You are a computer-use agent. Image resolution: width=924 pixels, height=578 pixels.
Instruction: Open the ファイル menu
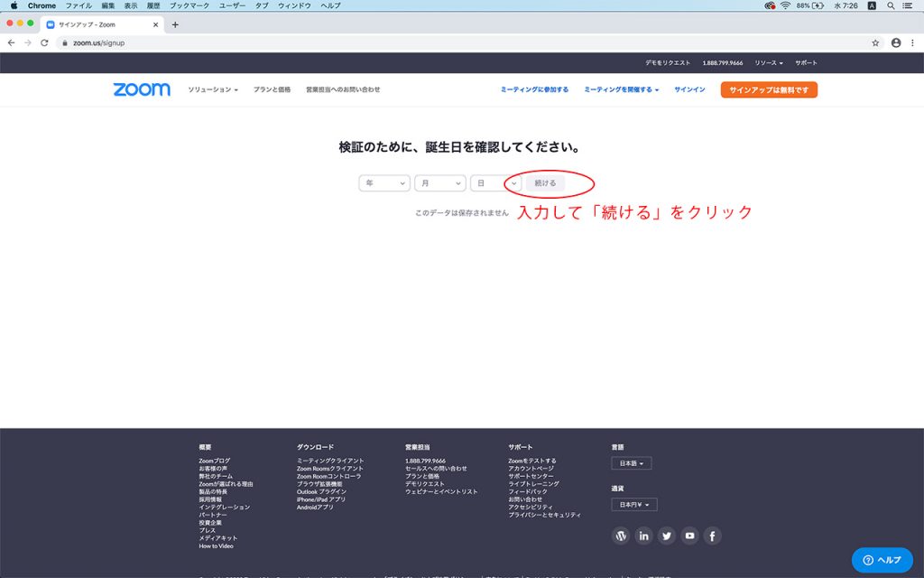coord(79,5)
